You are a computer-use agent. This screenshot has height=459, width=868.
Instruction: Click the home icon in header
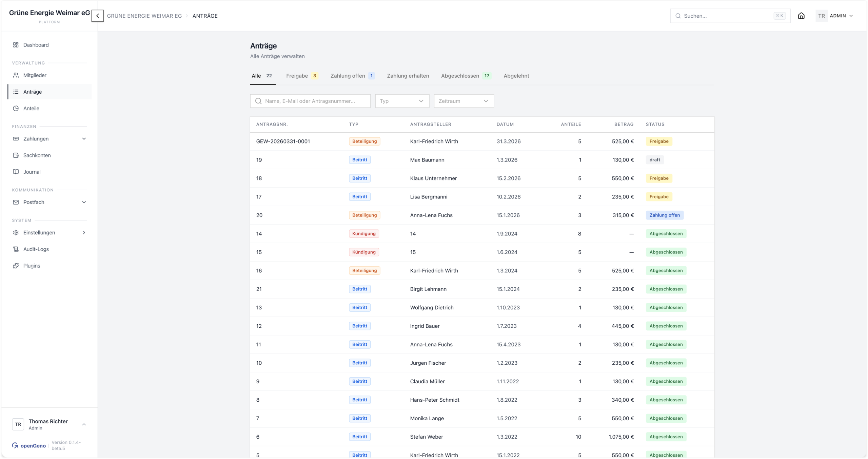[x=801, y=16]
